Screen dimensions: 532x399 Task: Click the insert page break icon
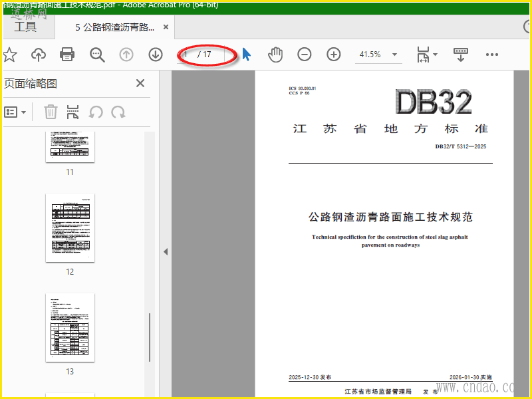72,112
